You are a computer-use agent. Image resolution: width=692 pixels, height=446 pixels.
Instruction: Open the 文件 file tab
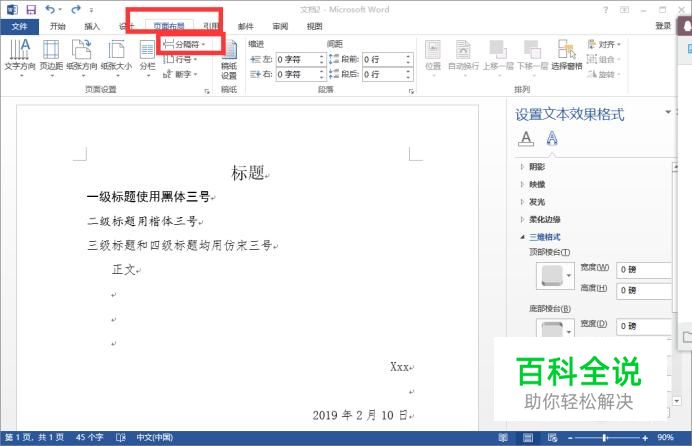[19, 26]
